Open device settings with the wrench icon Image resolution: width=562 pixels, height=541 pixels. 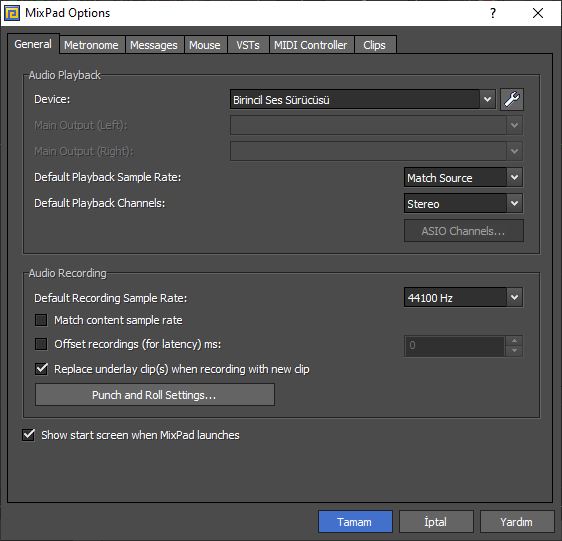click(512, 99)
